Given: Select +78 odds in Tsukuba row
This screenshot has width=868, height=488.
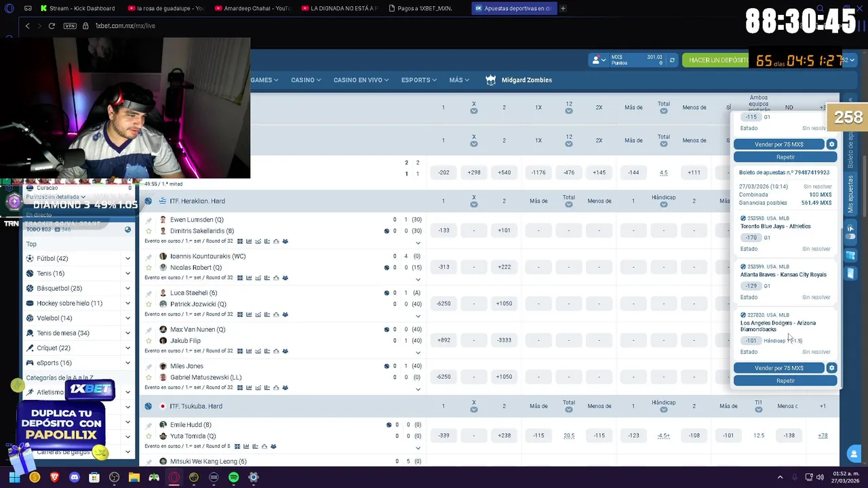Looking at the screenshot, I should [823, 436].
